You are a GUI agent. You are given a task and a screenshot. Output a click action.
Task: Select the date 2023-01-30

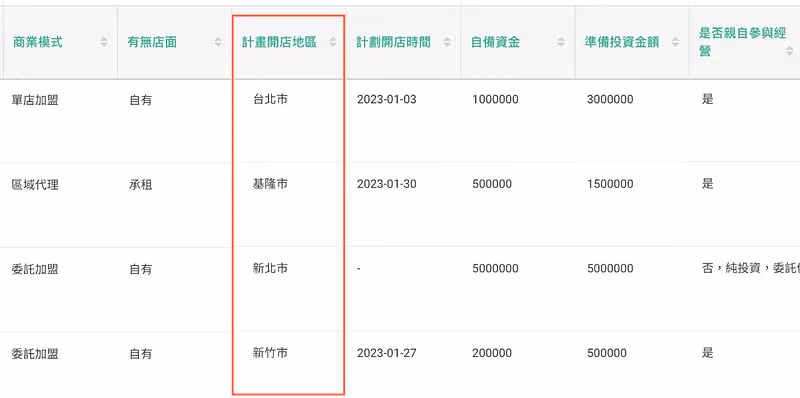(387, 184)
